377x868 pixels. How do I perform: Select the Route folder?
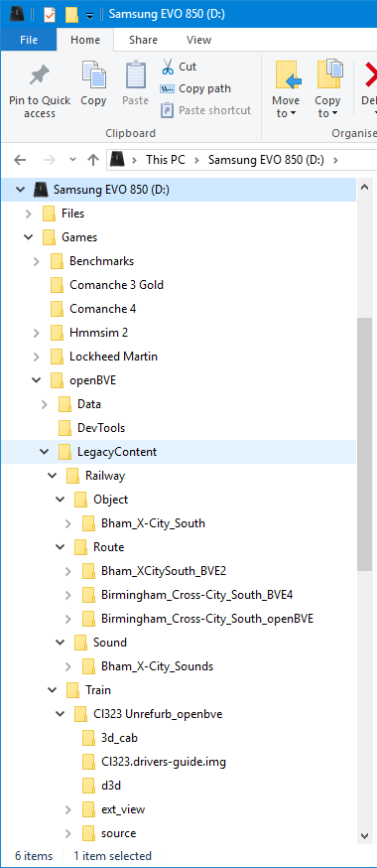tap(108, 547)
